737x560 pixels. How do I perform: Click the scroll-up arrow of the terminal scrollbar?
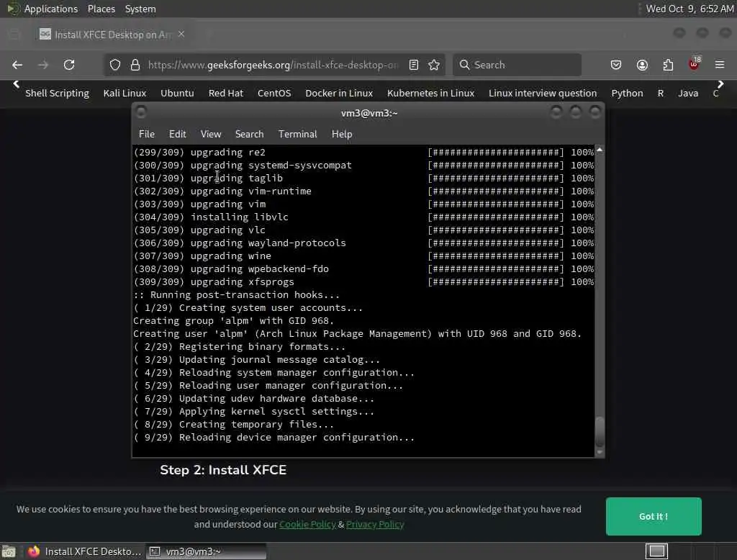point(600,150)
